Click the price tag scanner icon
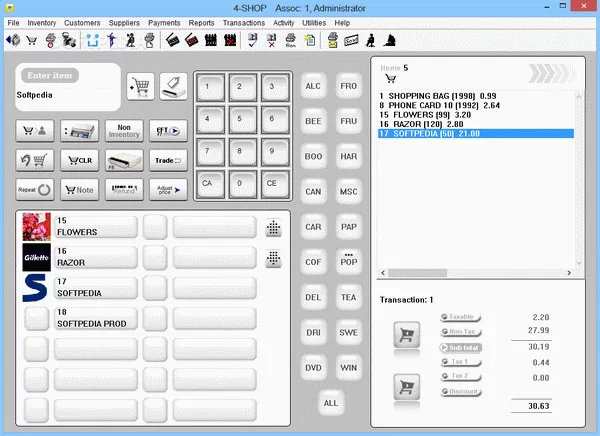 (172, 86)
